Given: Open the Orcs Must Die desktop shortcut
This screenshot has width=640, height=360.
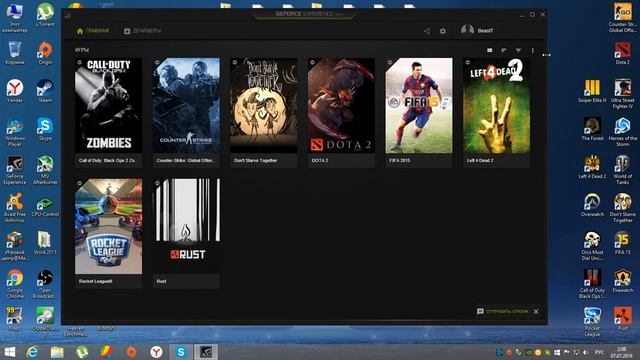Looking at the screenshot, I should (x=592, y=246).
